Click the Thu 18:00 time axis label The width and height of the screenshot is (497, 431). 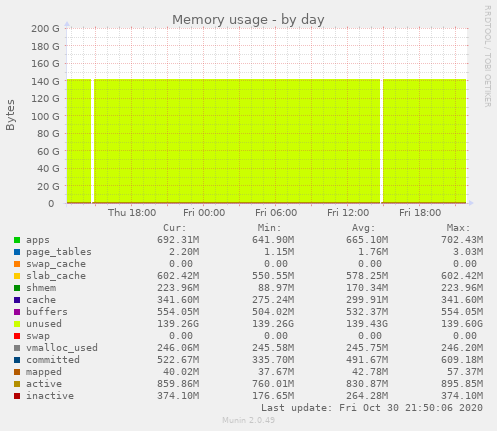click(132, 213)
